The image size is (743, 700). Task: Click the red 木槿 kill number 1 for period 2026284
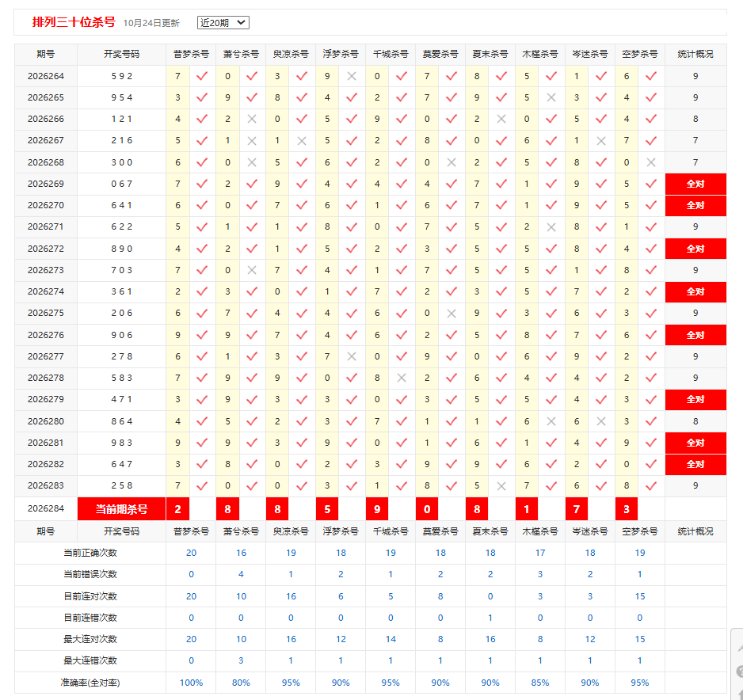point(527,509)
